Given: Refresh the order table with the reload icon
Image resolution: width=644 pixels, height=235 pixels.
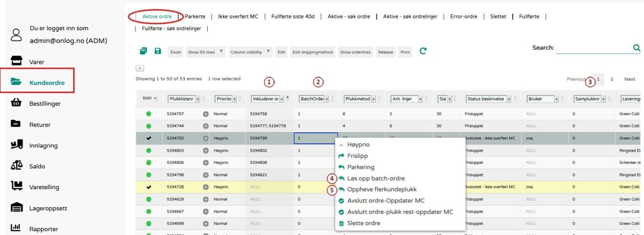Looking at the screenshot, I should (423, 51).
